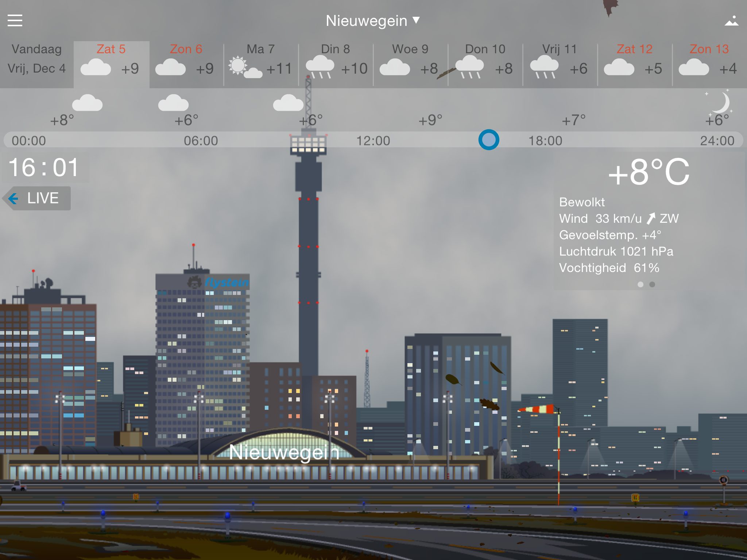This screenshot has width=747, height=560.
Task: Select the first weather details page dot
Action: click(x=640, y=284)
